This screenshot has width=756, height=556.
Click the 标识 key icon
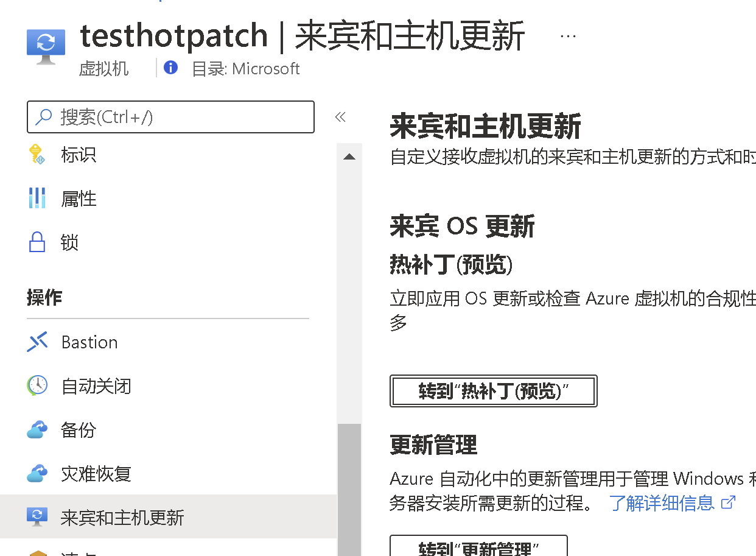coord(38,155)
